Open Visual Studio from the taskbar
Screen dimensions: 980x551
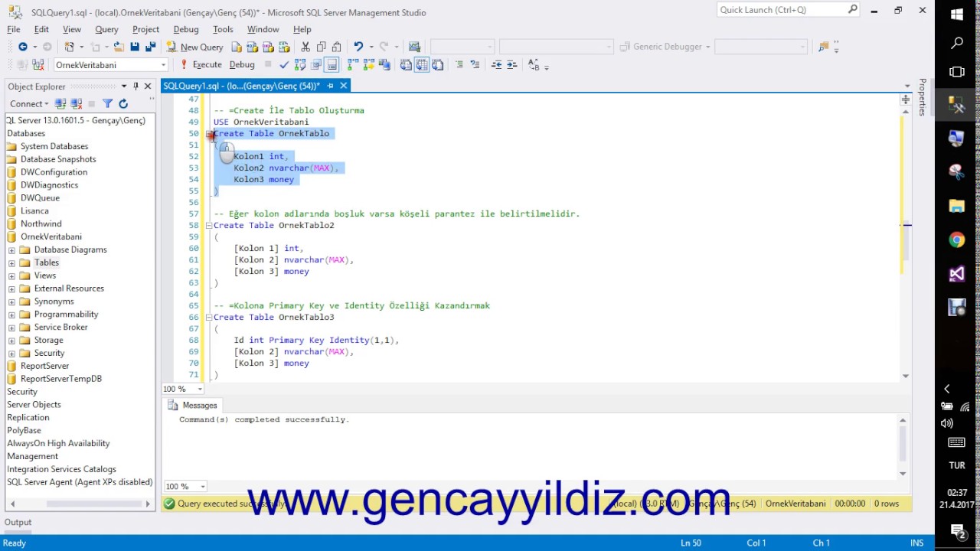coord(957,274)
